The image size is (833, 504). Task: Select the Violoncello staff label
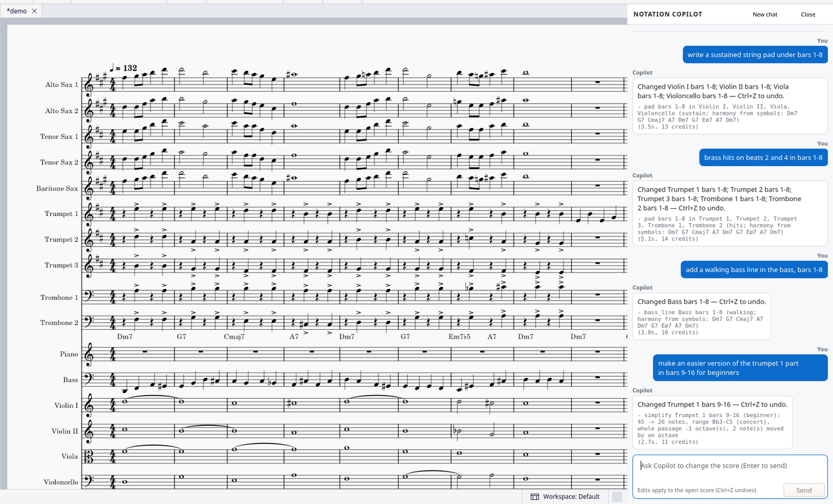(61, 482)
